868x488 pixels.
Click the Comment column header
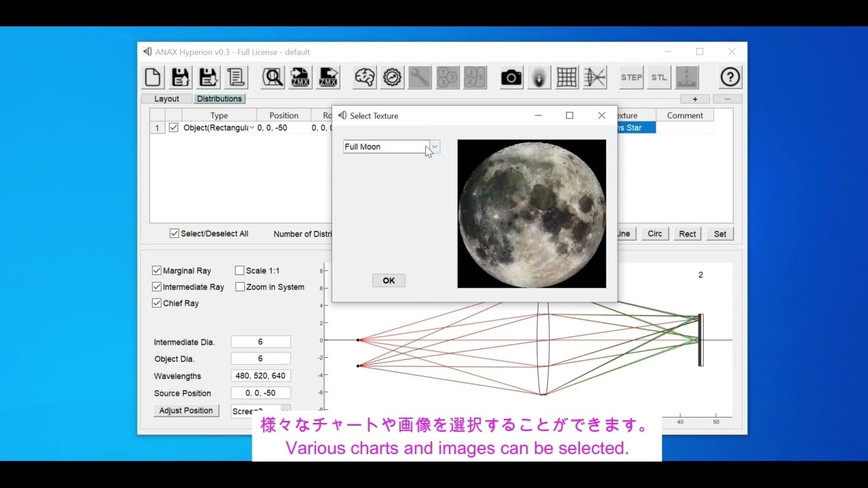click(685, 115)
